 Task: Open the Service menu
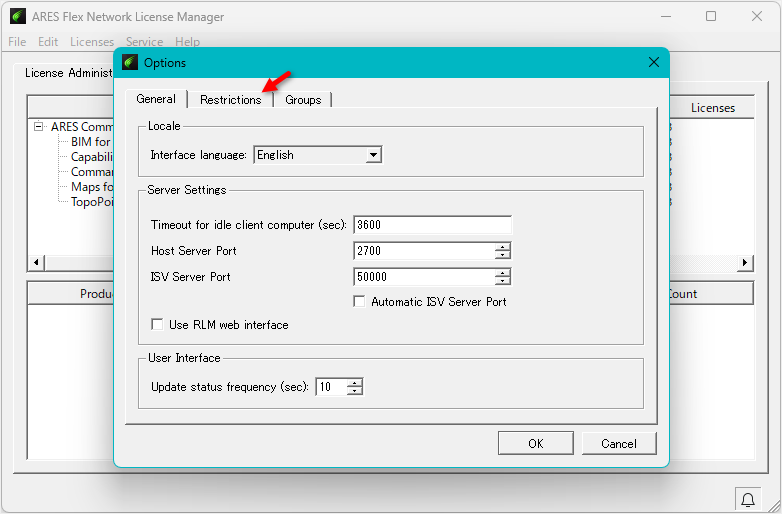pos(144,42)
